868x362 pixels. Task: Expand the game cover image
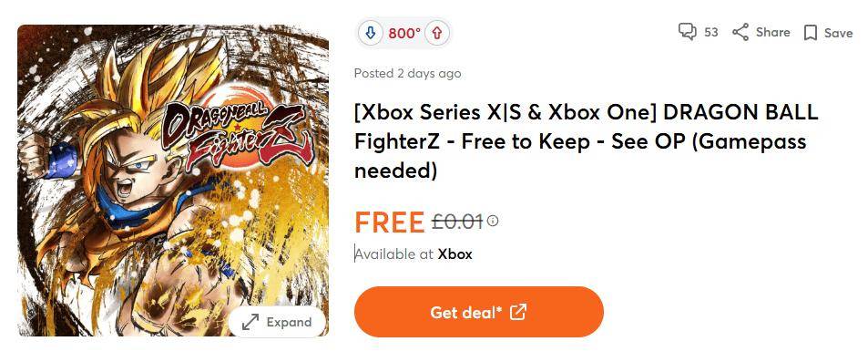point(277,322)
